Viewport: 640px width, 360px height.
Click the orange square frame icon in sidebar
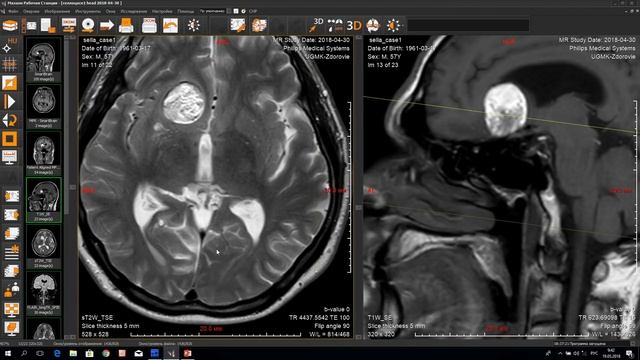(9, 139)
